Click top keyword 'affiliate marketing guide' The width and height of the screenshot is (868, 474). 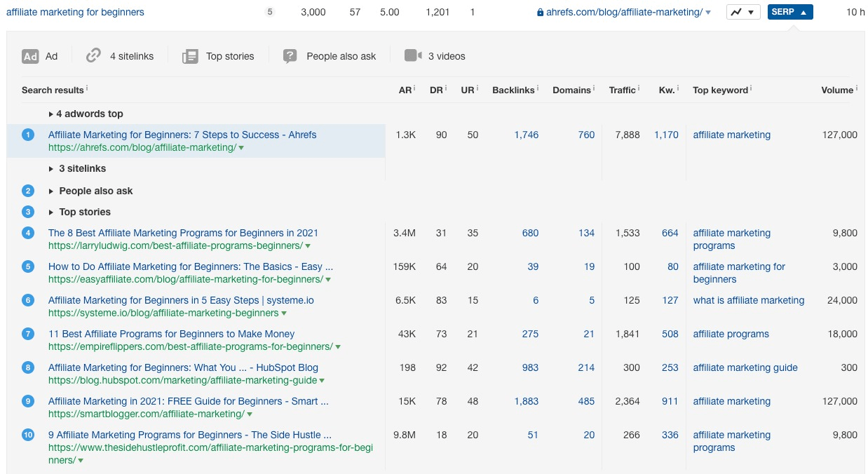[745, 367]
